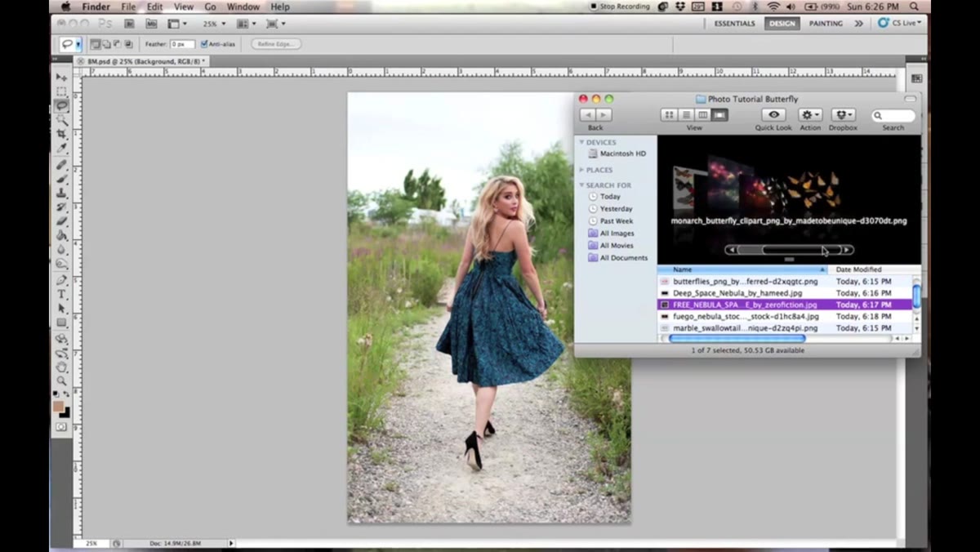
Task: Select the History Brush tool
Action: (x=61, y=207)
